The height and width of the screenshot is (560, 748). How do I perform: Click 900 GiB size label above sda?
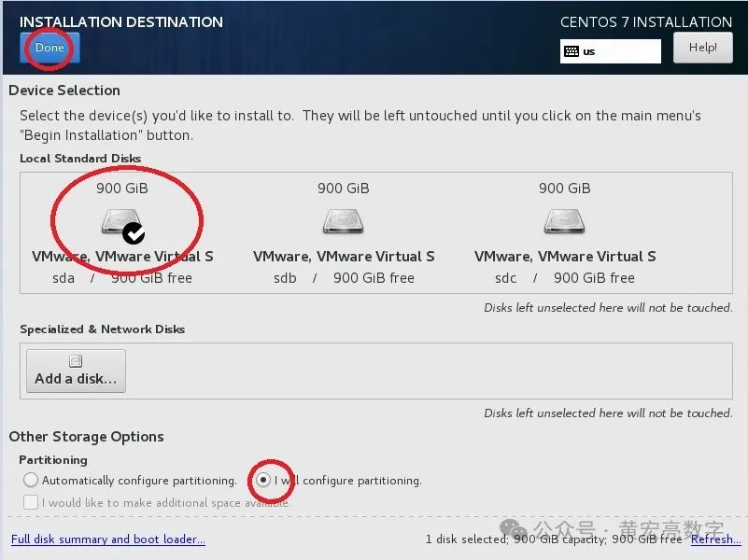click(122, 189)
